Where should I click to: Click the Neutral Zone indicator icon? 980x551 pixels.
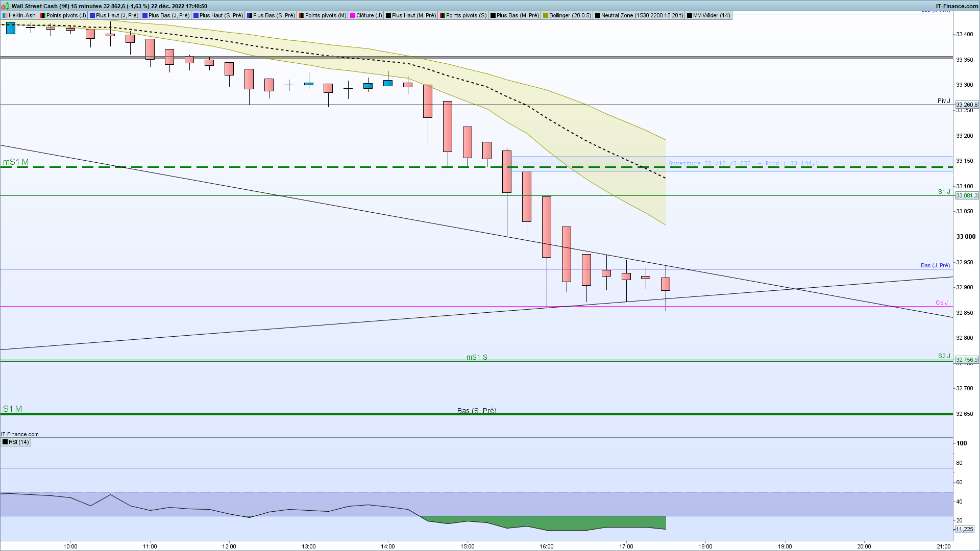click(x=598, y=15)
